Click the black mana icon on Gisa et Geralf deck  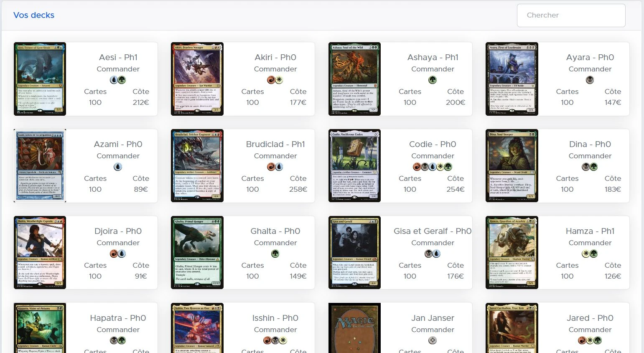pos(429,254)
